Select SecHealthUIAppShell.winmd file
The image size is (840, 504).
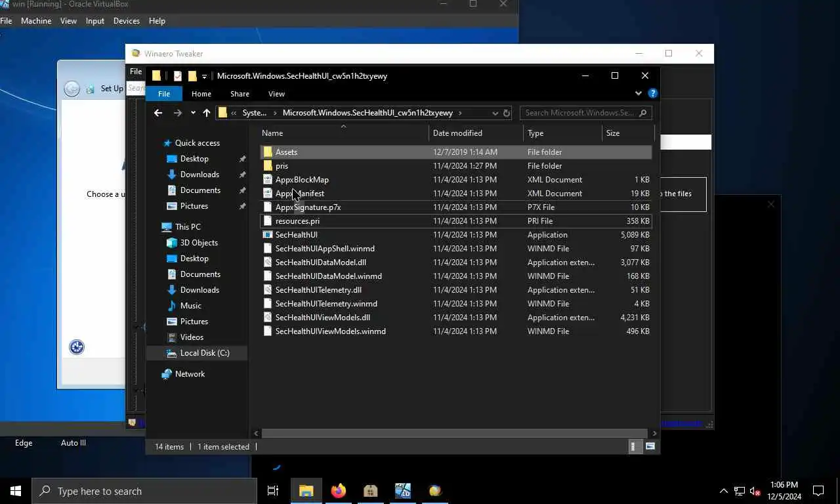click(456, 249)
